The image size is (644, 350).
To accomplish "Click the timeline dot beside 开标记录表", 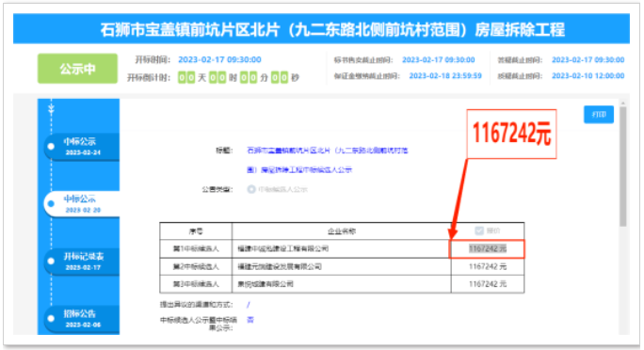I will coord(51,261).
